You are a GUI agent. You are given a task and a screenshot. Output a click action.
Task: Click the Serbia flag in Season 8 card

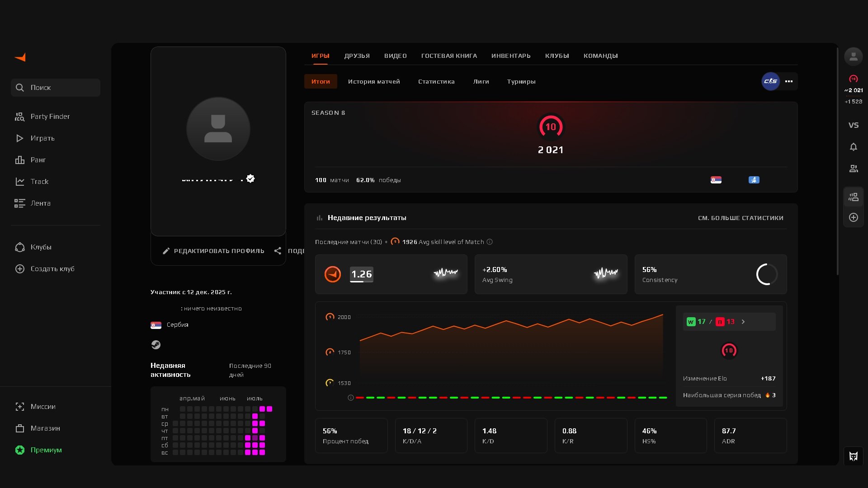716,180
